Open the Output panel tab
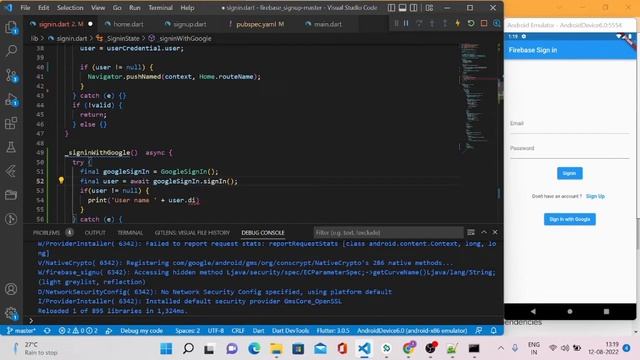Viewport: 640px width, 360px height. click(x=95, y=233)
